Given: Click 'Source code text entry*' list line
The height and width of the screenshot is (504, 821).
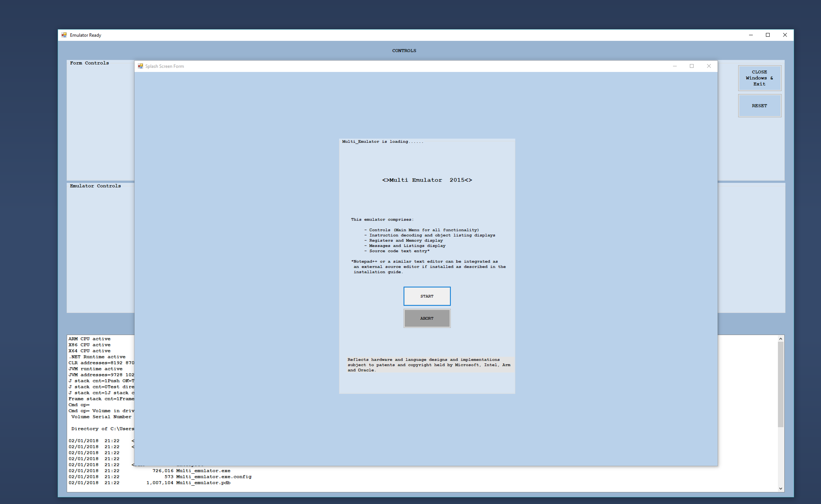Looking at the screenshot, I should [x=397, y=251].
